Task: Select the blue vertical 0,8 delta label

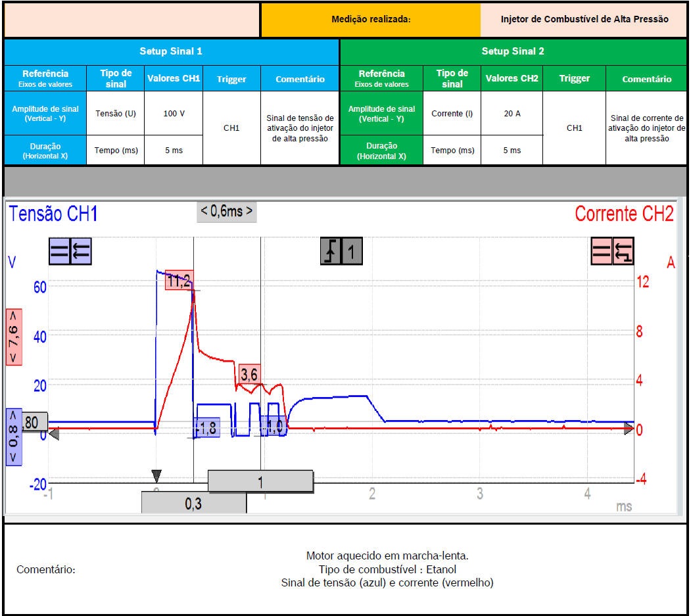Action: coord(14,437)
